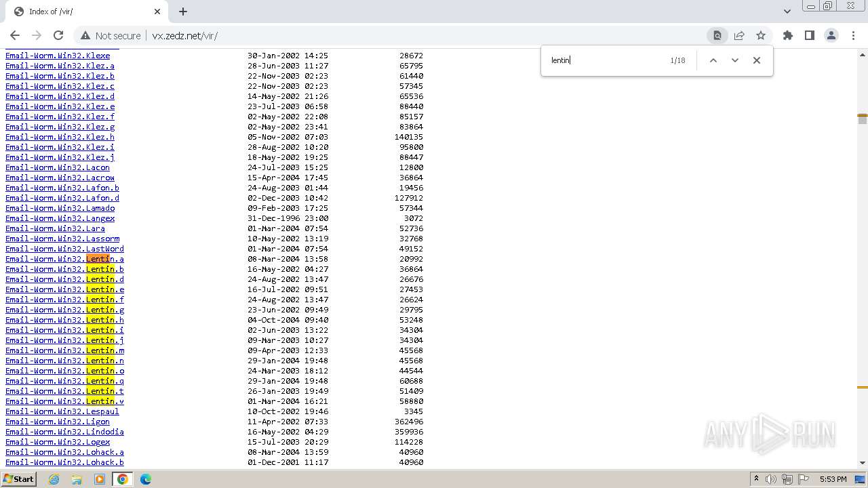This screenshot has height=488, width=868.
Task: Open Email-Worm.Win32.Lafon.d link
Action: pyautogui.click(x=62, y=198)
